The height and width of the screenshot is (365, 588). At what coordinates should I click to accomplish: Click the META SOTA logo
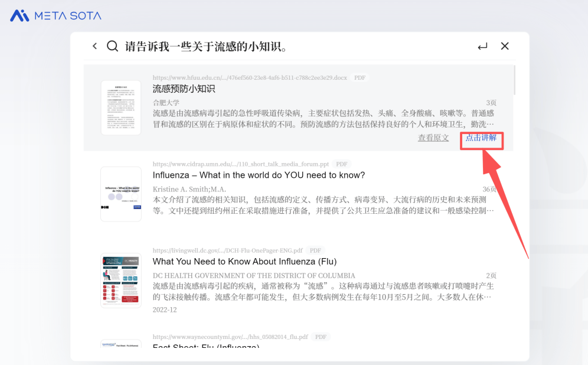point(55,16)
